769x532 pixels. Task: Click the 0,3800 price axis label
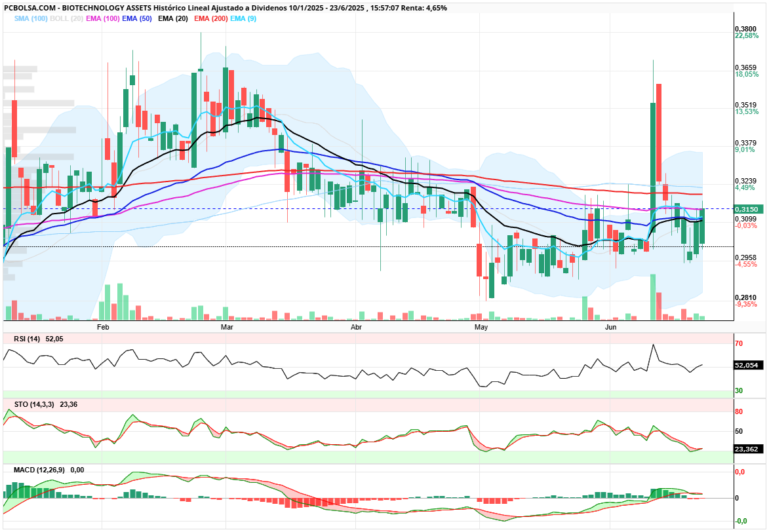pos(745,29)
